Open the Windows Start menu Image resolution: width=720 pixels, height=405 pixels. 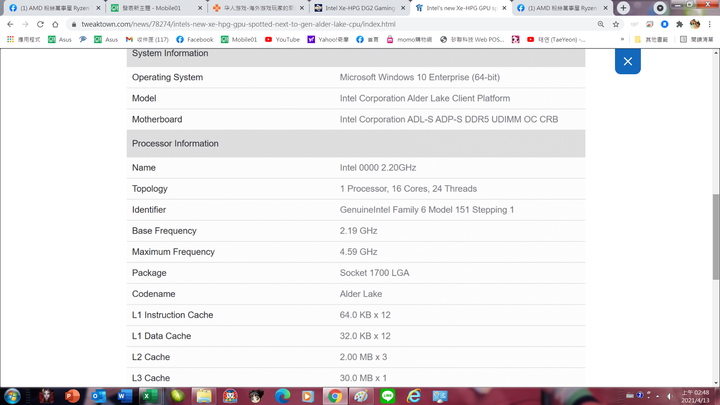(12, 396)
